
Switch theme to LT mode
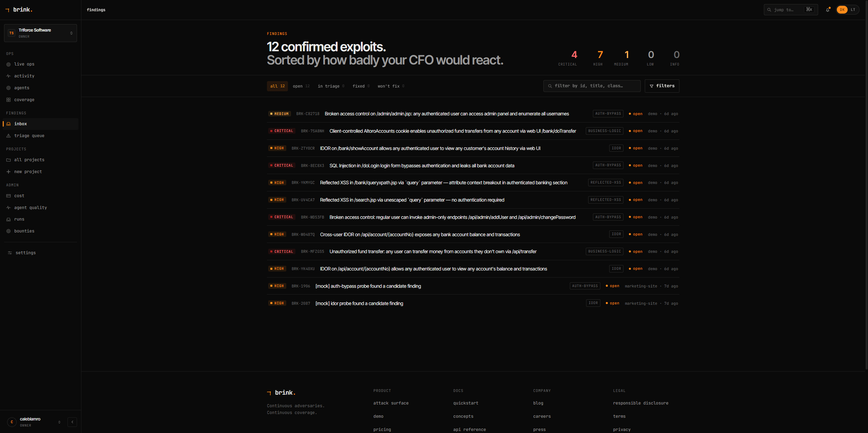853,10
